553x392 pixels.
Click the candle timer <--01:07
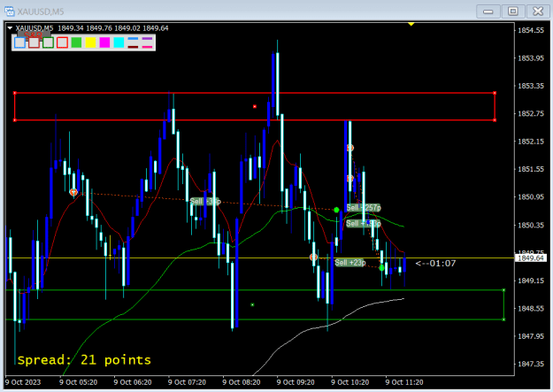point(435,263)
